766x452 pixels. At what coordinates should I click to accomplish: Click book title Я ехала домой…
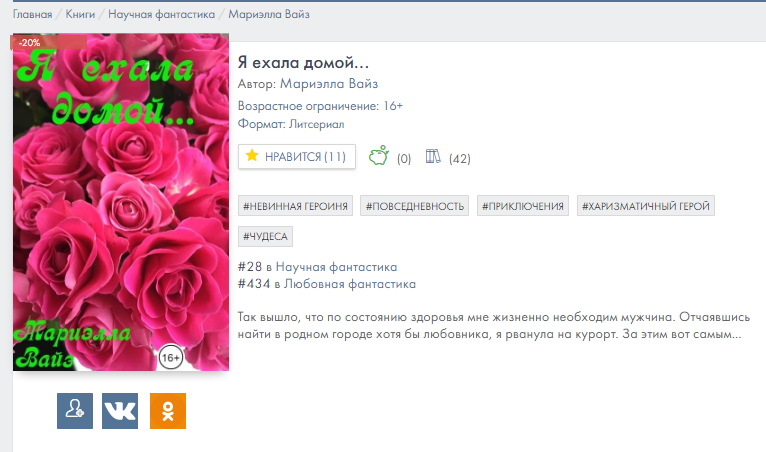[x=303, y=63]
